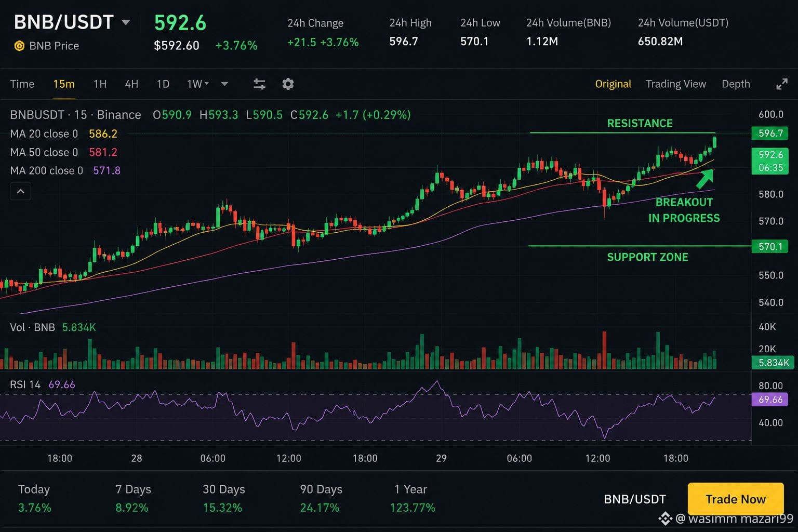798x532 pixels.
Task: Expand the more intervals dropdown arrow
Action: pyautogui.click(x=224, y=84)
